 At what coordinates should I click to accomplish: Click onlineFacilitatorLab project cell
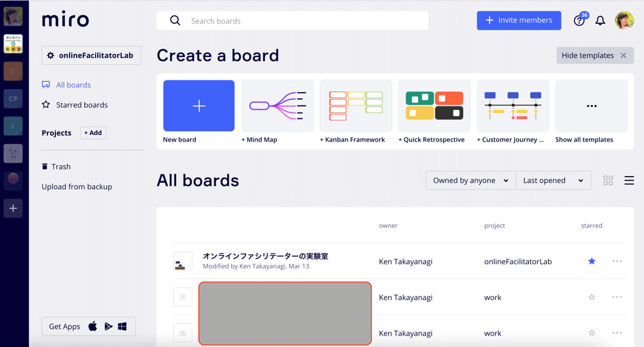click(518, 262)
